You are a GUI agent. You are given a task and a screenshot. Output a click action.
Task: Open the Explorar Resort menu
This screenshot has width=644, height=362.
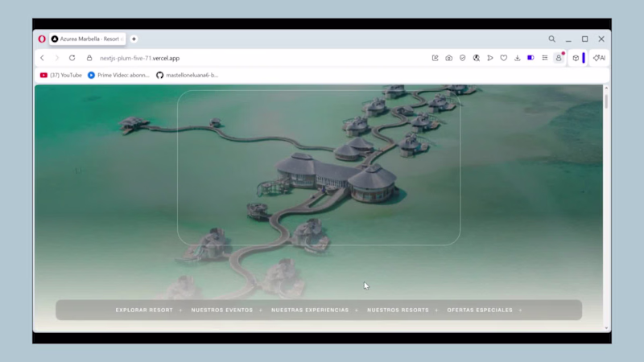(144, 310)
